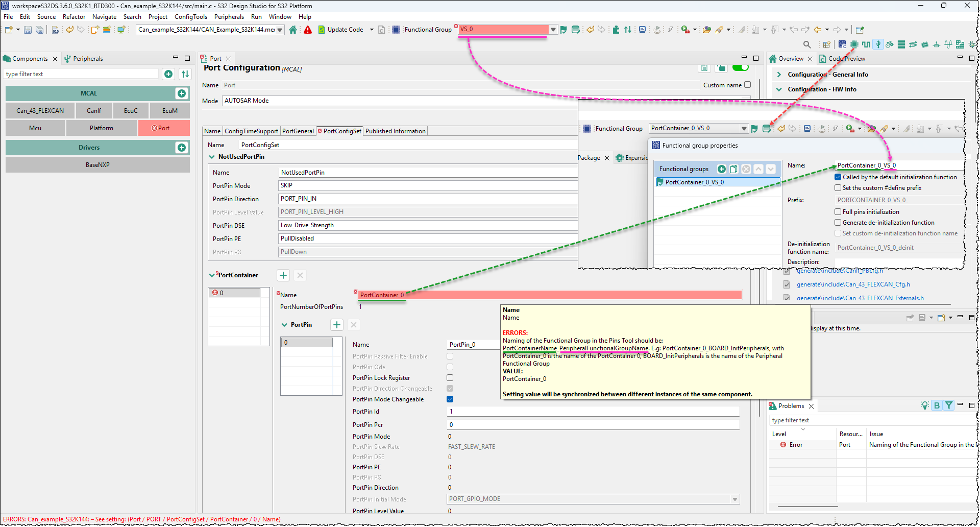This screenshot has height=527, width=980.
Task: Click the functional group properties icon in main toolbar
Action: coord(576,30)
